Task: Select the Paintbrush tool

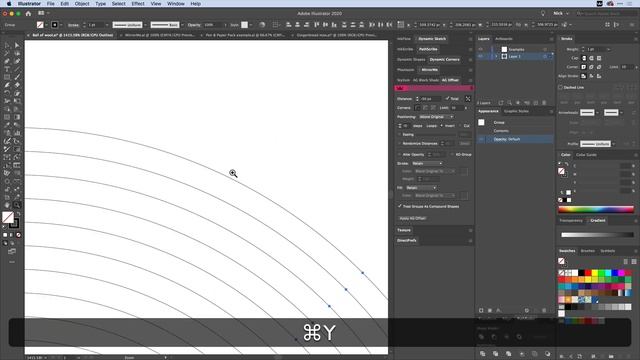Action: (17, 77)
